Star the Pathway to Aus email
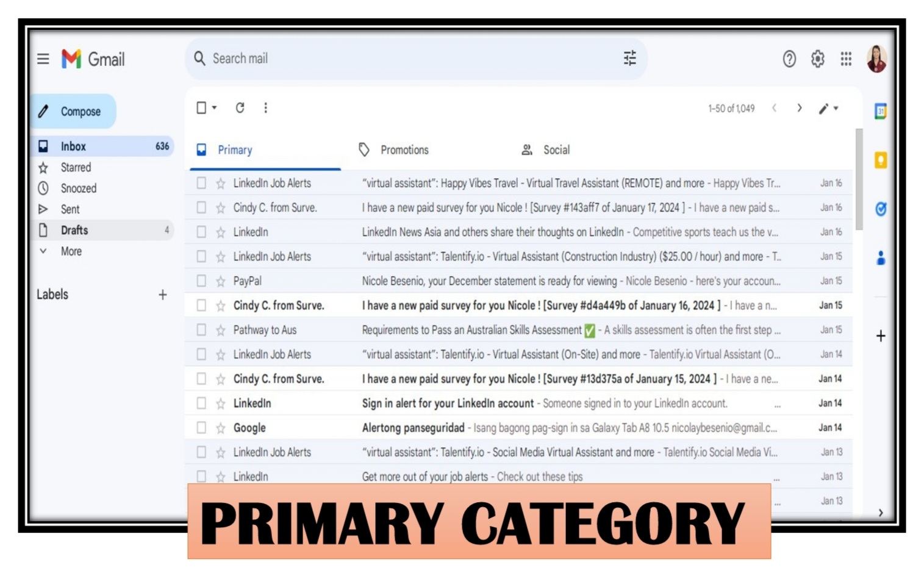This screenshot has width=924, height=573. point(221,330)
